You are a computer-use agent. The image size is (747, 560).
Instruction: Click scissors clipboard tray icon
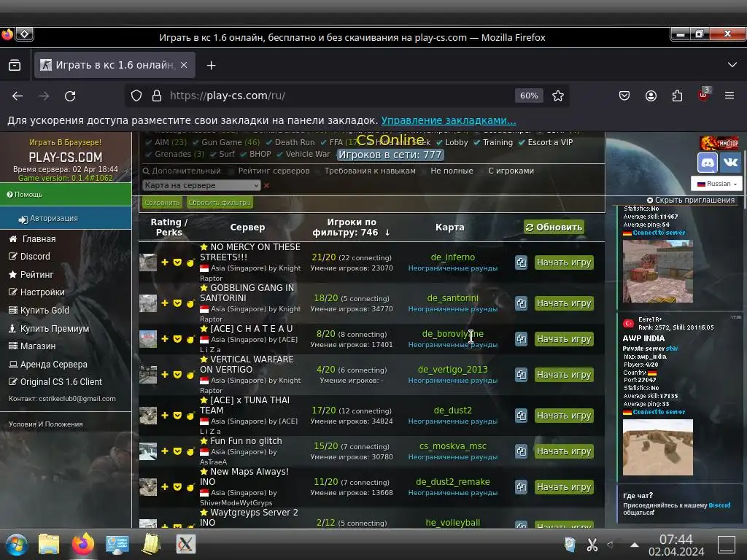pos(592,544)
